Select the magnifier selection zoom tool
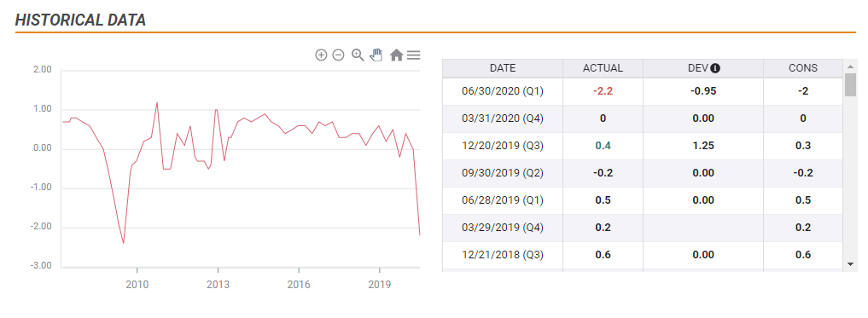Image resolution: width=868 pixels, height=318 pixels. (x=358, y=55)
